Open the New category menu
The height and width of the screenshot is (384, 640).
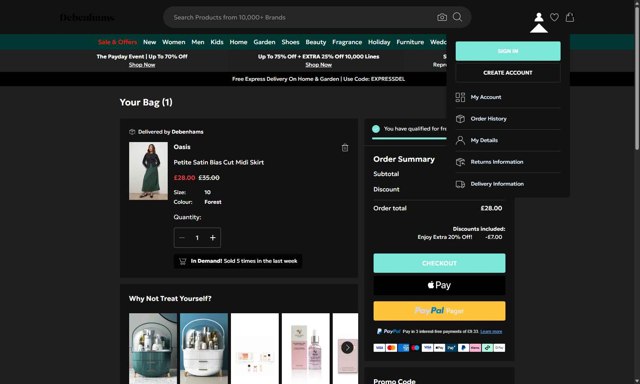pos(149,42)
